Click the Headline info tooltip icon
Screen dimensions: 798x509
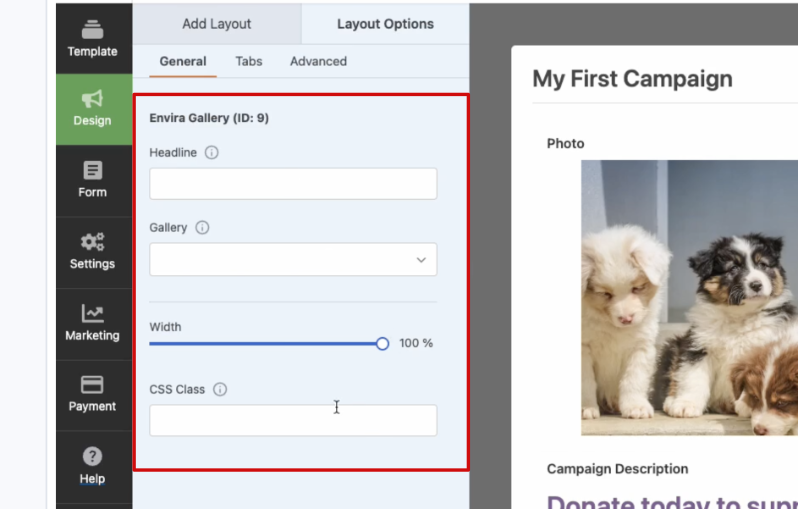click(211, 153)
